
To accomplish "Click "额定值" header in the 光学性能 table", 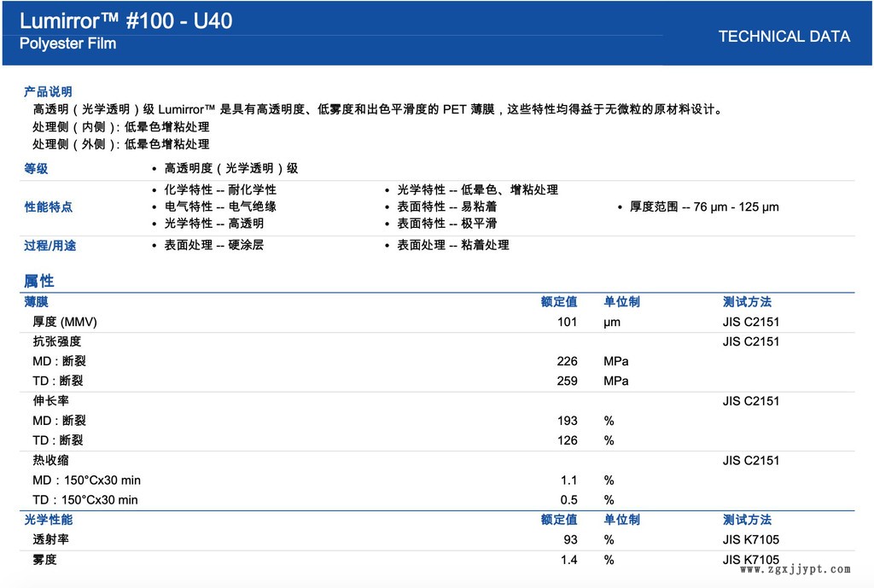I will coord(559,520).
